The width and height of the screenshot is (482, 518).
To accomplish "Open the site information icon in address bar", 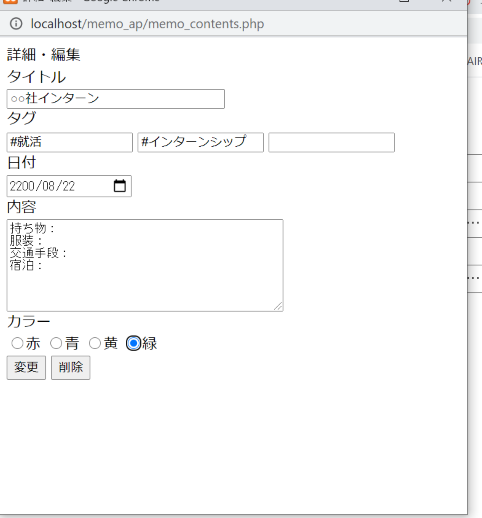I will [x=16, y=24].
